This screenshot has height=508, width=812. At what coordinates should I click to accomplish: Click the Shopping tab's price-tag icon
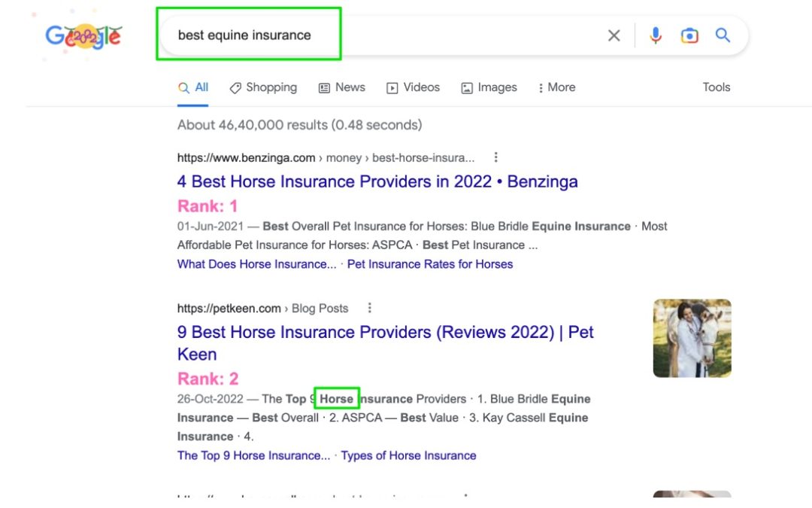[x=235, y=87]
